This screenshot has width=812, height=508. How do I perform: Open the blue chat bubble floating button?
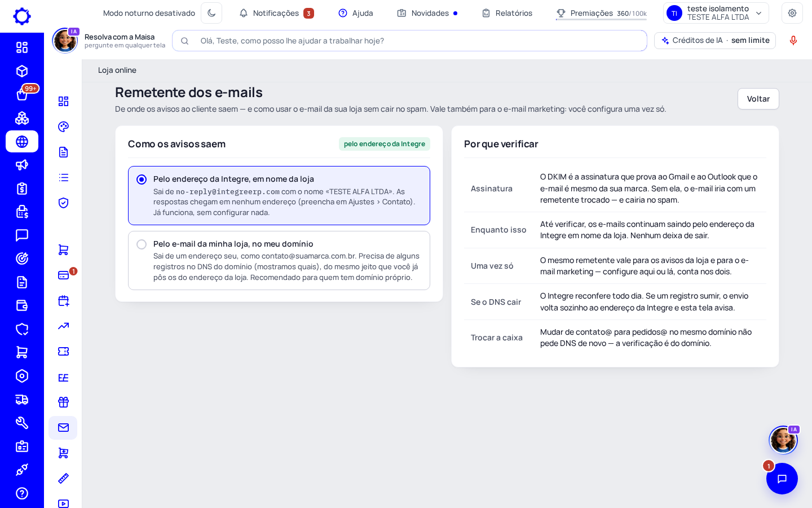click(x=782, y=479)
